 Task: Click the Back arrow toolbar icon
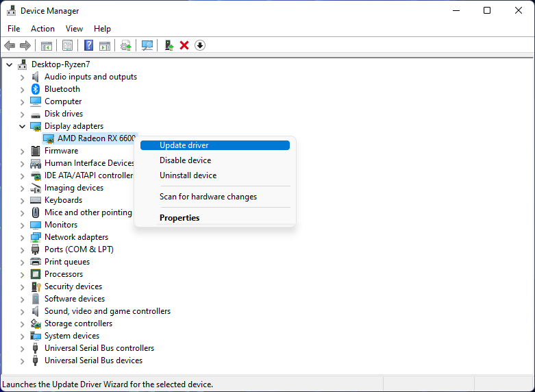pyautogui.click(x=10, y=45)
